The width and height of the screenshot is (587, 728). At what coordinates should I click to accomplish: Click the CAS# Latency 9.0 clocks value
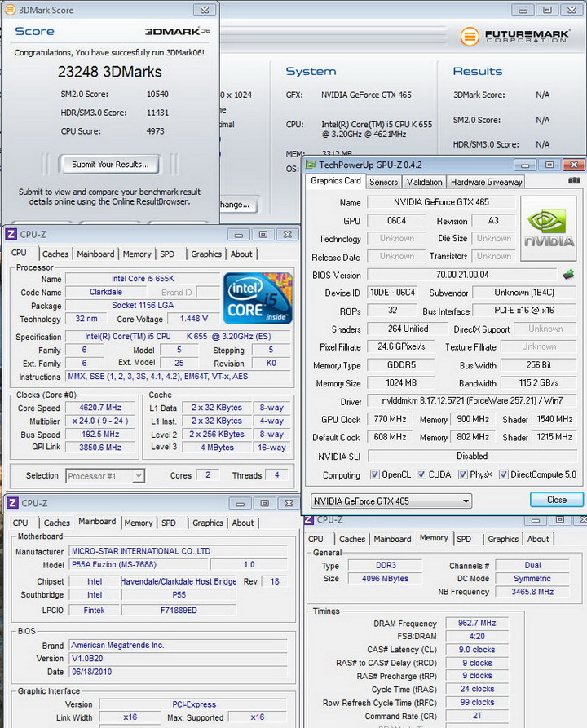pos(477,650)
